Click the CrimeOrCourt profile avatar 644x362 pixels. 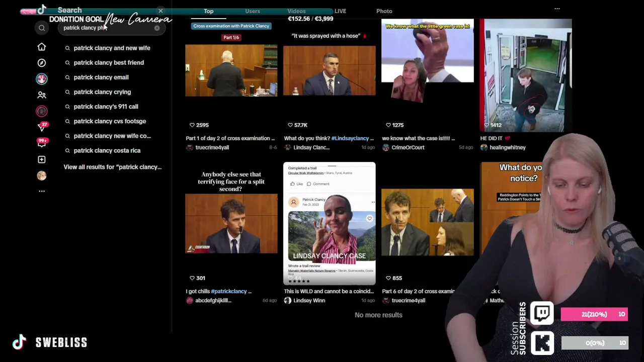tap(386, 147)
